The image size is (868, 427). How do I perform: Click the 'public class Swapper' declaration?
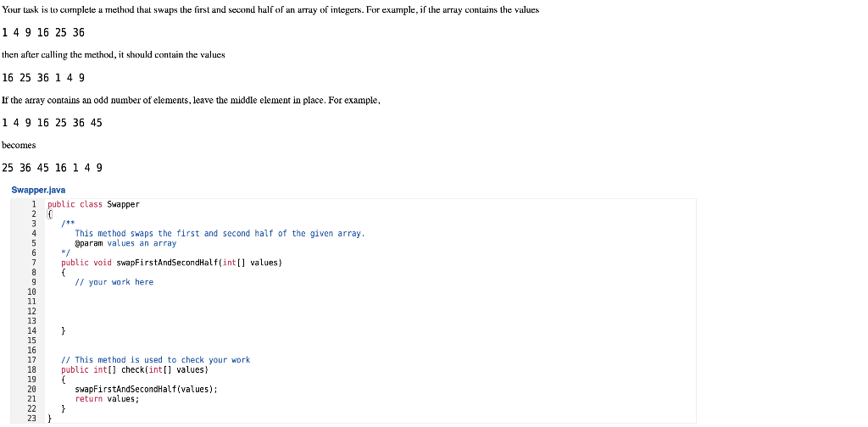[x=93, y=204]
